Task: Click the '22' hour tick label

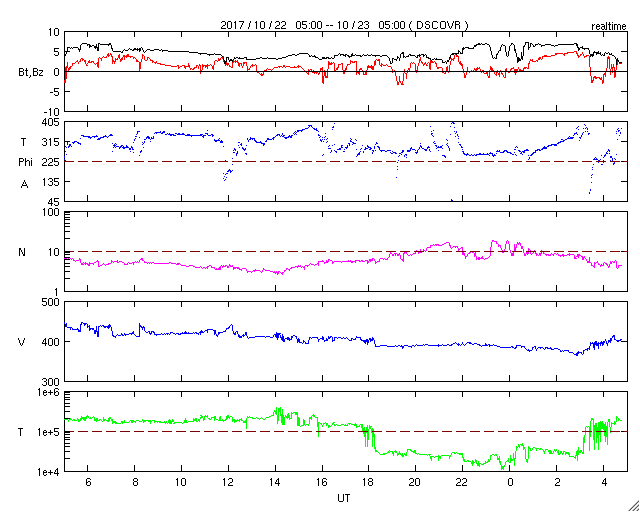Action: pos(462,482)
